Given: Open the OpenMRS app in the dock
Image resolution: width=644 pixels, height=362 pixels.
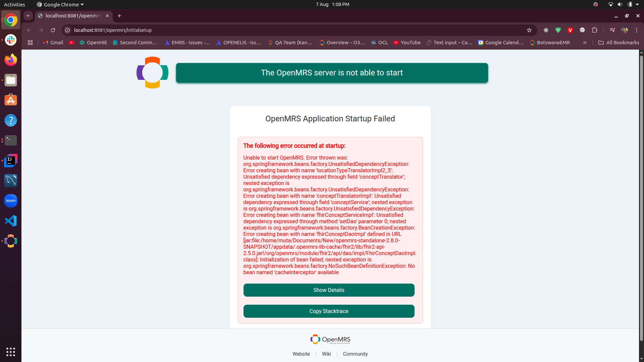Looking at the screenshot, I should coord(11,241).
